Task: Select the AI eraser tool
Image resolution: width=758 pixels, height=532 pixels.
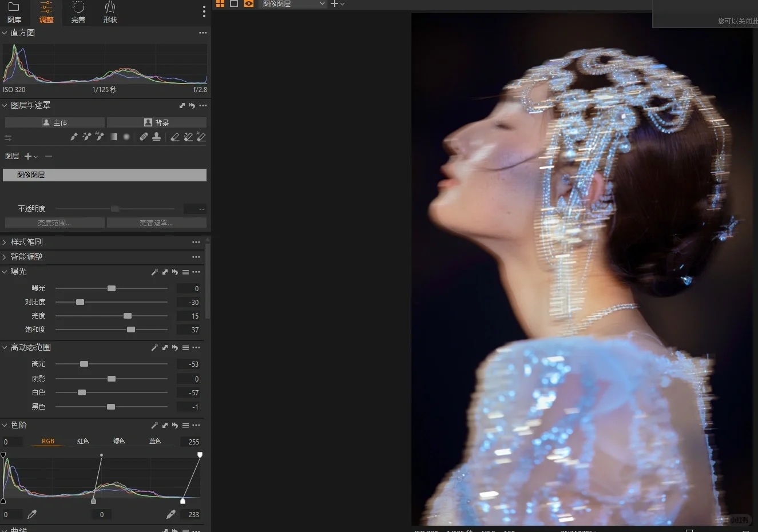Action: (201, 137)
